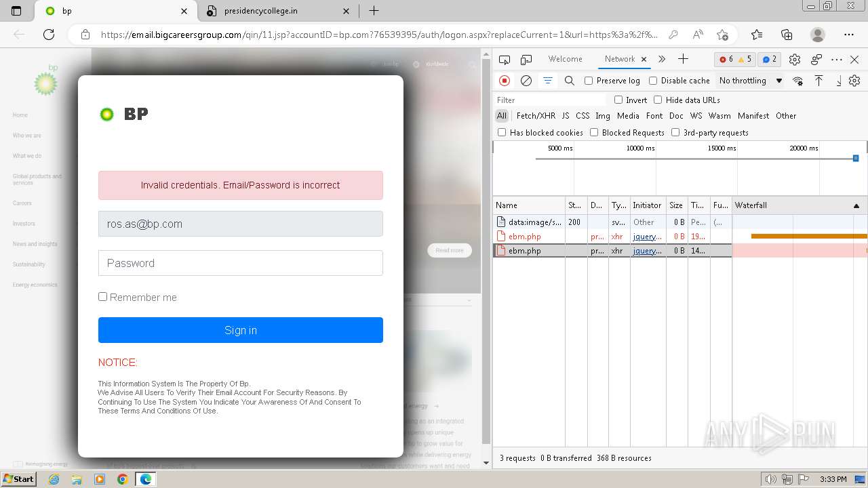
Task: Click timeline end marker handle
Action: [856, 158]
